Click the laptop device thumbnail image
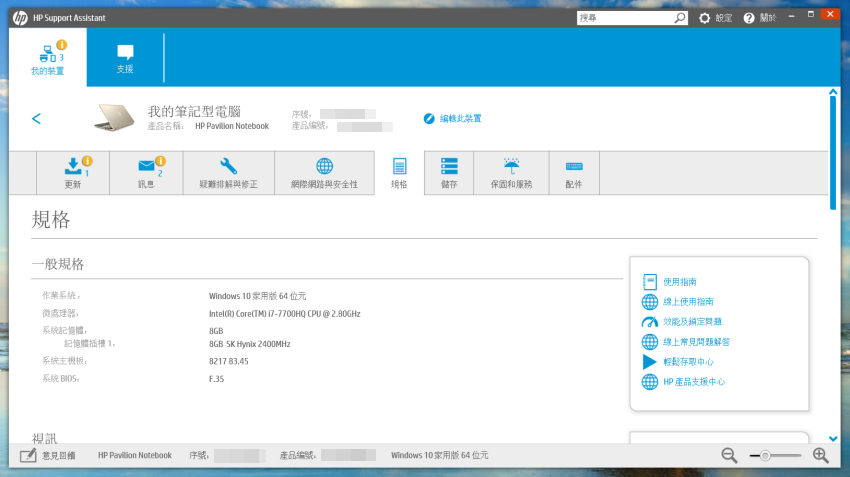Viewport: 850px width, 477px height. (114, 117)
